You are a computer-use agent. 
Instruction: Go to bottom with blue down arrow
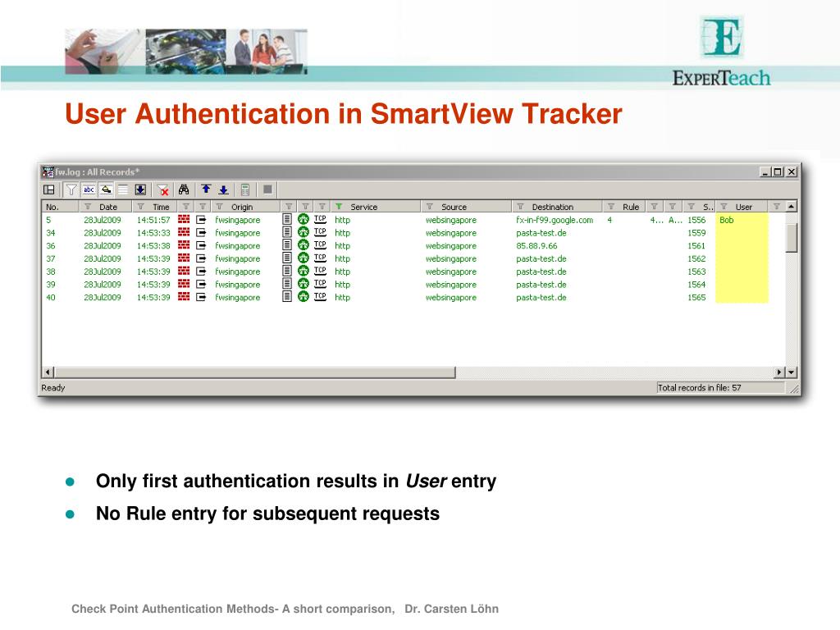point(223,189)
